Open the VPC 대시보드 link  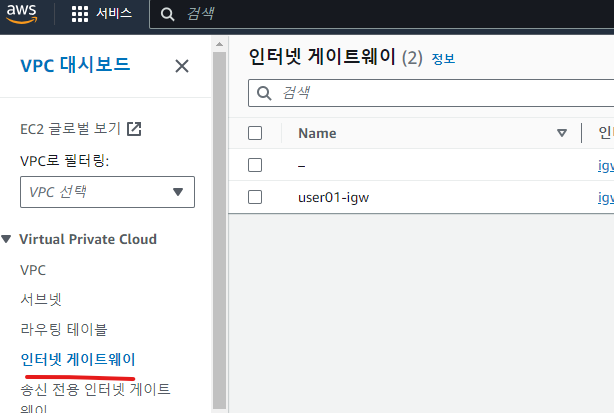coord(75,65)
